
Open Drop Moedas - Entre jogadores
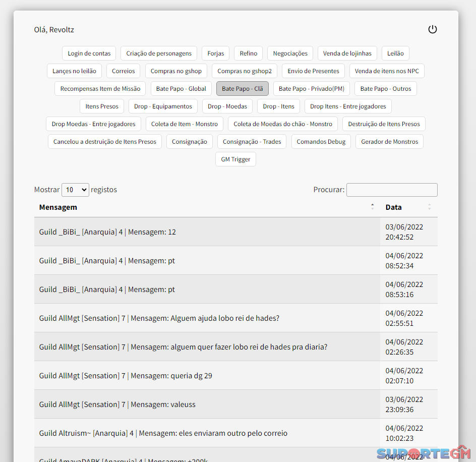coord(93,124)
